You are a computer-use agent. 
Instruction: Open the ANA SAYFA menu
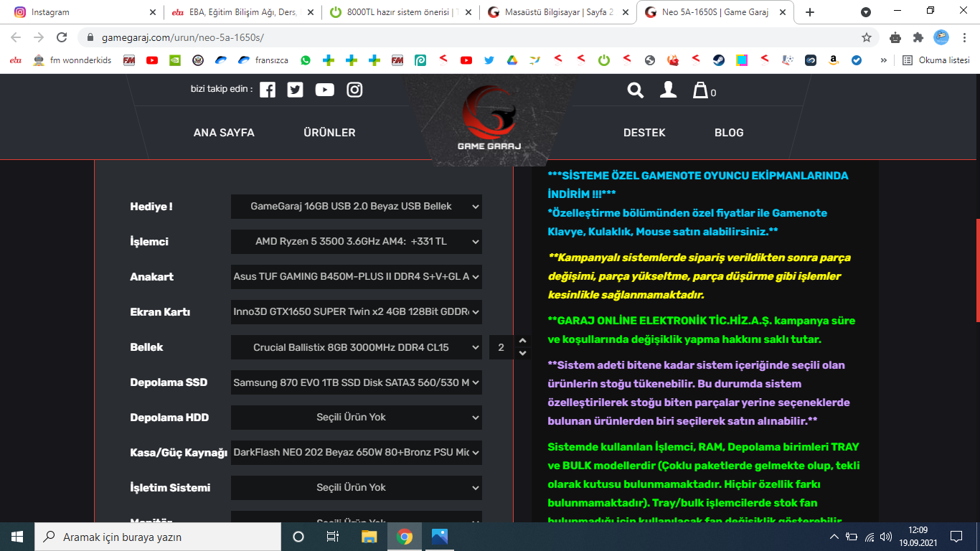(x=224, y=133)
